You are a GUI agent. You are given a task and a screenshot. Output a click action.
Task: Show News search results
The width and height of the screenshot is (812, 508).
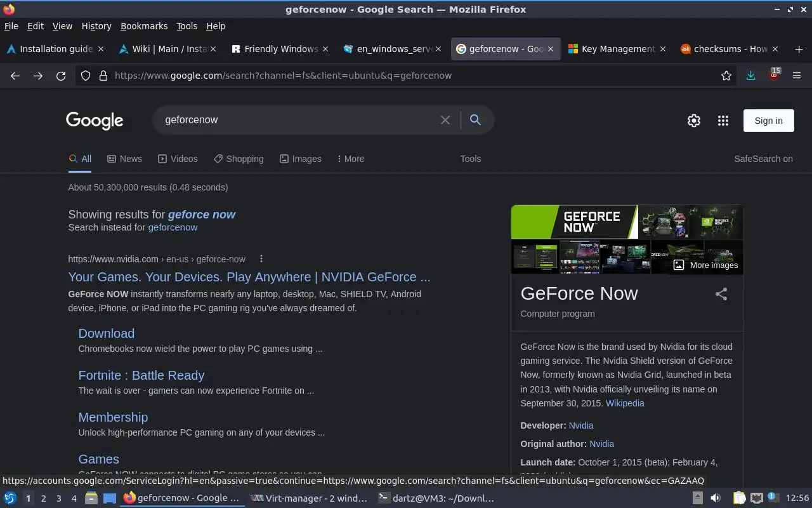124,159
